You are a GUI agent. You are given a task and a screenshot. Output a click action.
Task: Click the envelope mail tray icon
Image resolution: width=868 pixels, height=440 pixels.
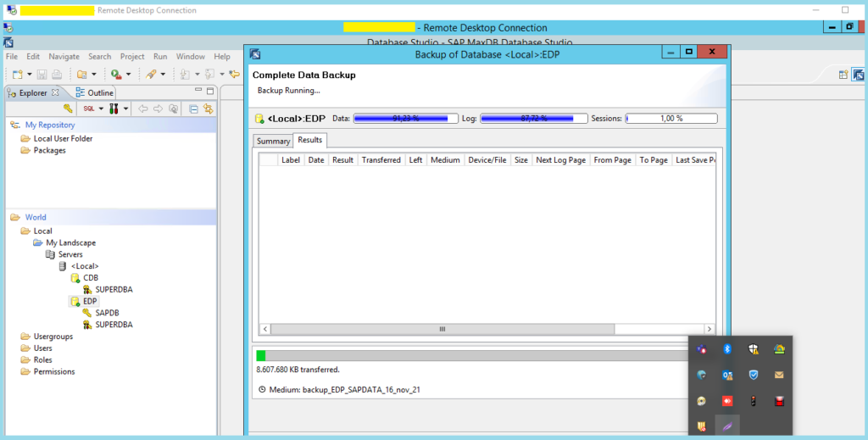779,375
